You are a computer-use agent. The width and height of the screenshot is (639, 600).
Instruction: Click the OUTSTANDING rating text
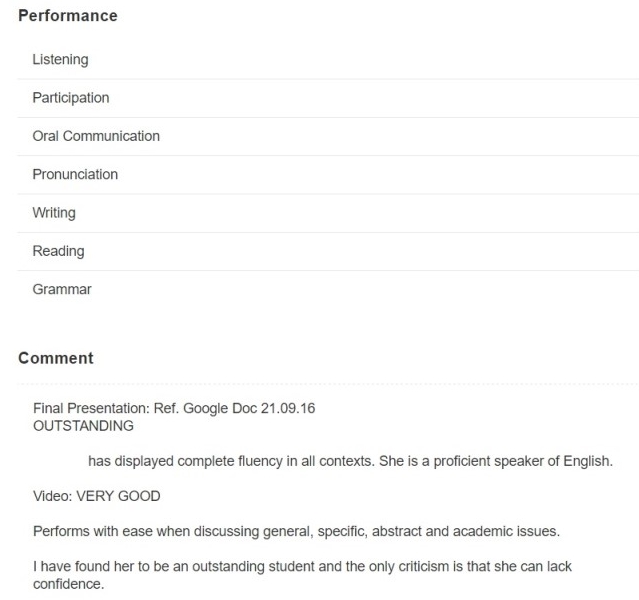click(x=83, y=426)
